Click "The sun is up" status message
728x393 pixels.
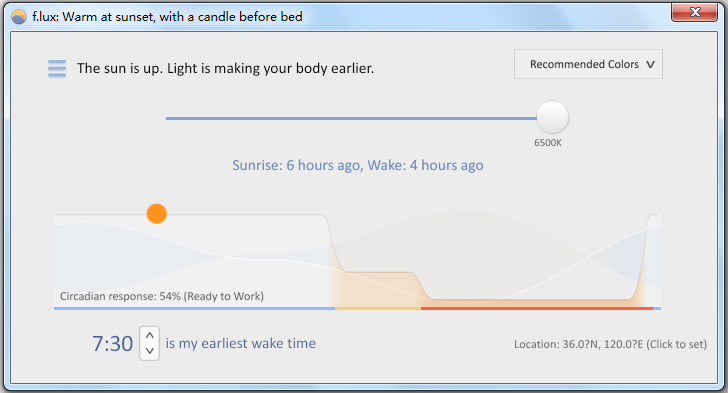click(225, 68)
